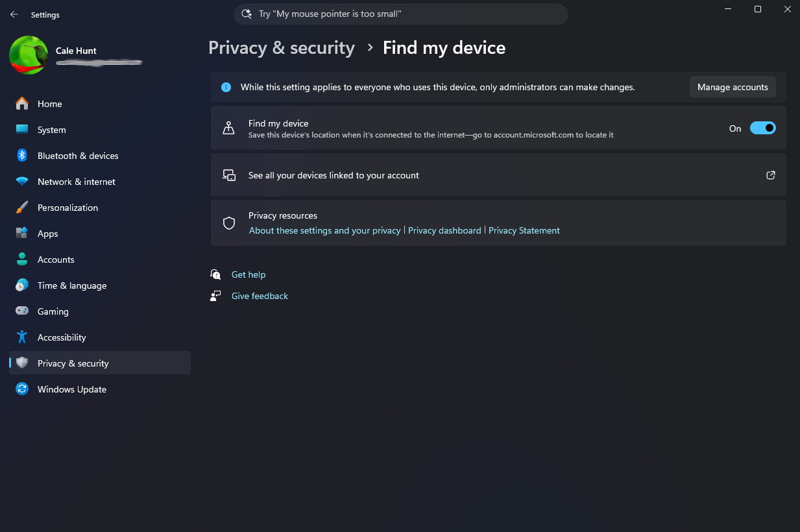Screen dimensions: 800x532
Task: Open the Privacy dashboard link
Action: pyautogui.click(x=444, y=230)
